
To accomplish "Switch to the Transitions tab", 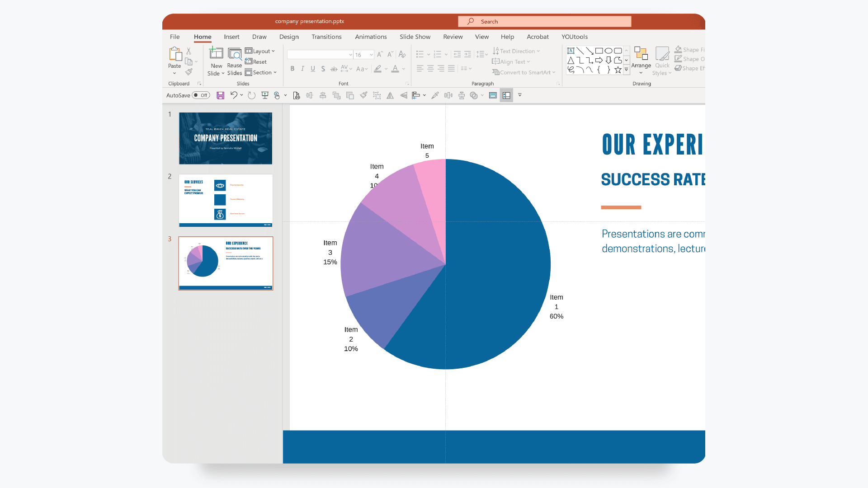I will click(x=326, y=37).
